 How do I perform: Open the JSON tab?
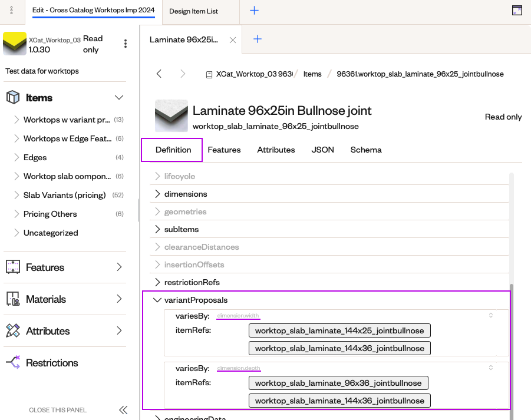tap(323, 150)
